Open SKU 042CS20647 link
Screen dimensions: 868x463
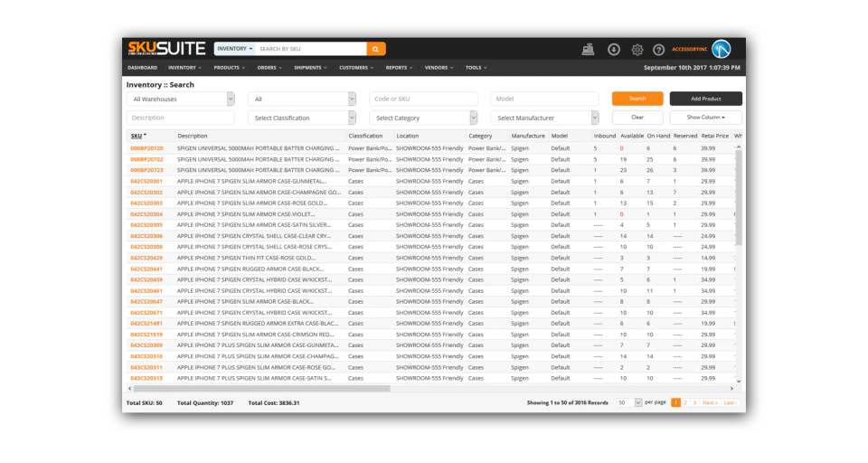coord(146,302)
